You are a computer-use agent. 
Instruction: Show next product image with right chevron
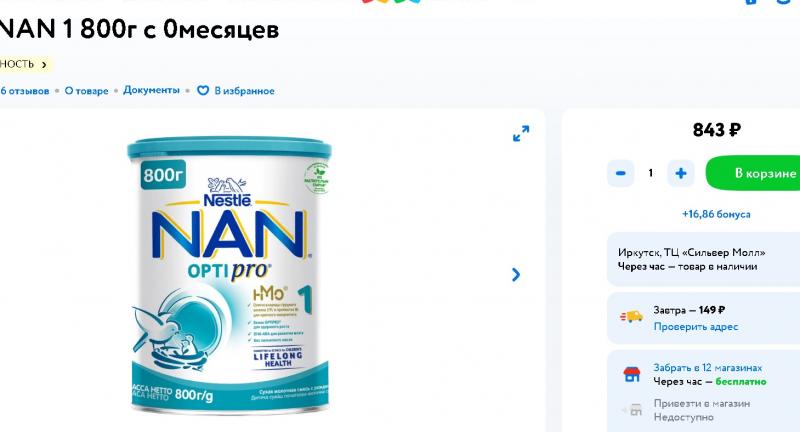pyautogui.click(x=516, y=275)
